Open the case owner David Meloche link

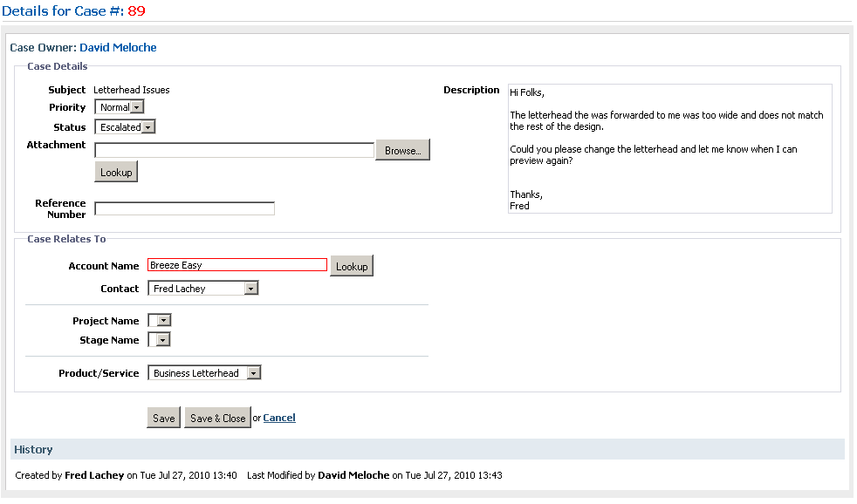click(118, 47)
